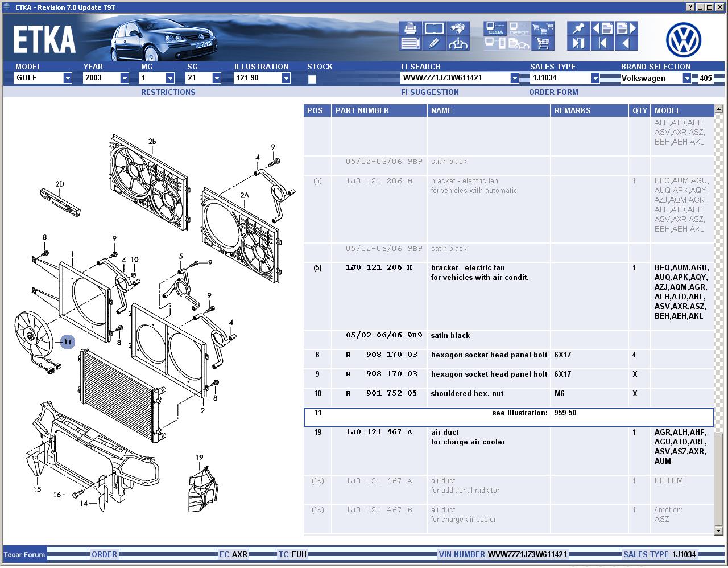Open BRAND SELECTION dropdown Volkswagen
Image resolution: width=728 pixels, height=568 pixels.
tap(686, 79)
